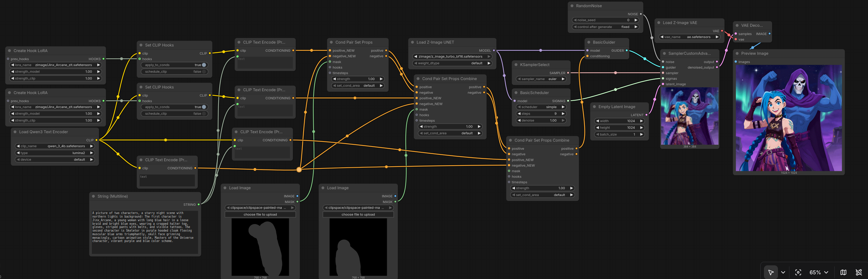Click the mask thumbnail in right Load Image
Screen dimensions: 868x279
(358, 247)
